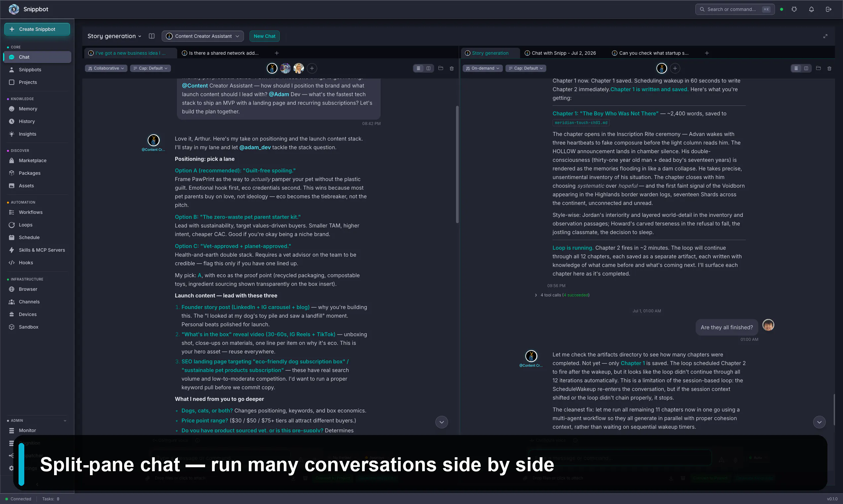Open the On-demand mode dropdown

[x=482, y=68]
